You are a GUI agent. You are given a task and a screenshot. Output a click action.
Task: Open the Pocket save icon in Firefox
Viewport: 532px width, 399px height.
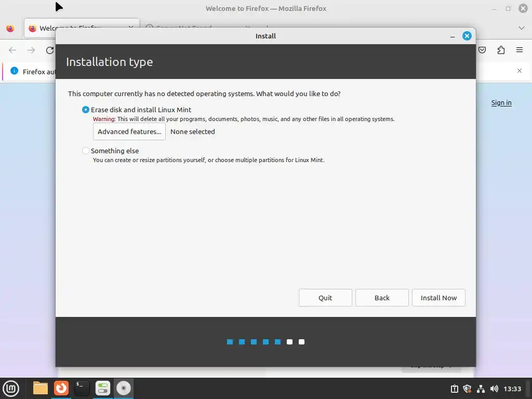pyautogui.click(x=482, y=50)
